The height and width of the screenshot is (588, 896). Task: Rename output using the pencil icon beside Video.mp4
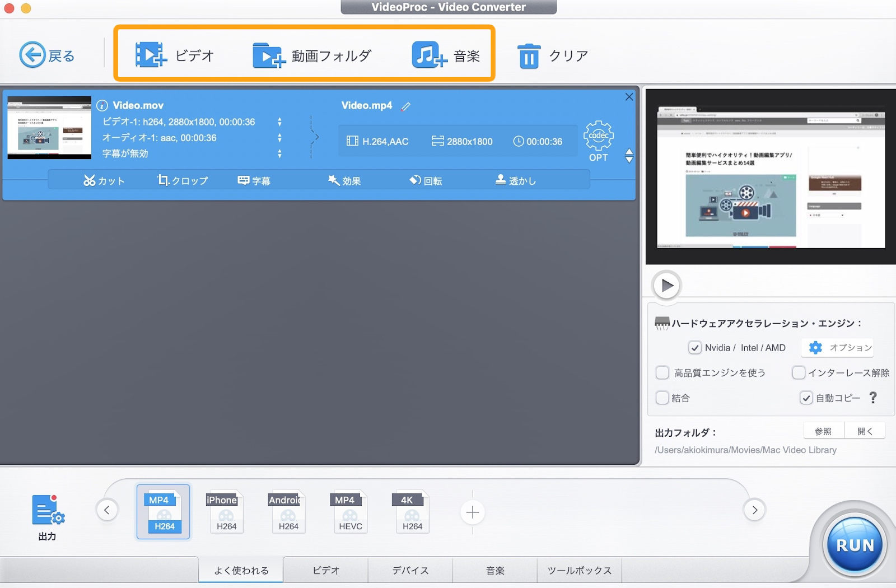tap(406, 106)
